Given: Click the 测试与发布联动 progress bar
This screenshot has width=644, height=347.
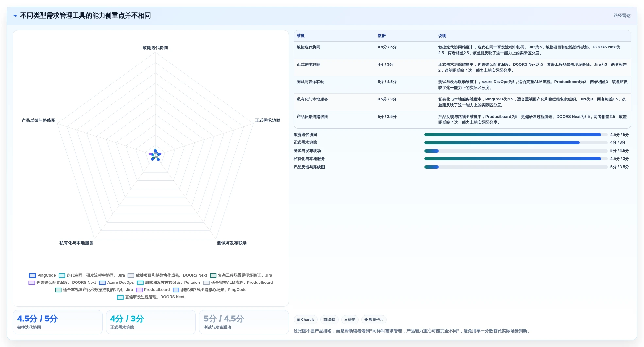Looking at the screenshot, I should tap(516, 151).
